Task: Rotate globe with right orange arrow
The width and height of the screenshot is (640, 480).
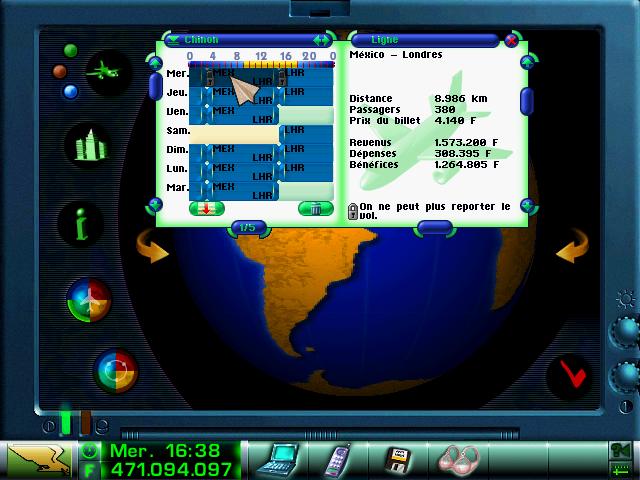Action: pyautogui.click(x=573, y=245)
